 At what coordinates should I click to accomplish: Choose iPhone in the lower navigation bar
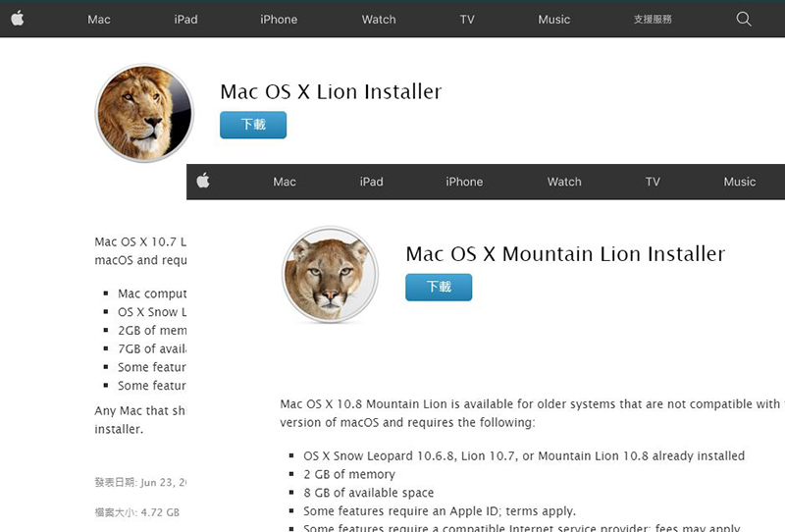[x=464, y=182]
